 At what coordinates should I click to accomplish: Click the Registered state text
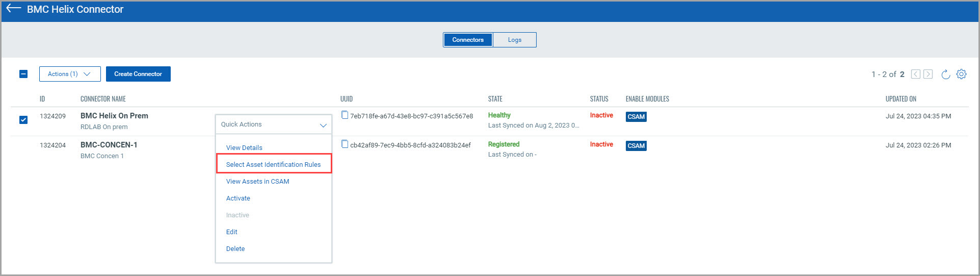[504, 144]
